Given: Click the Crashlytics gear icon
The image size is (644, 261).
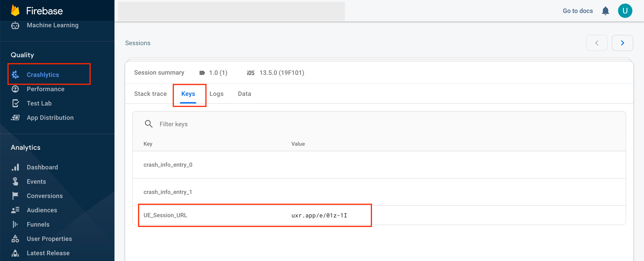Looking at the screenshot, I should [15, 75].
